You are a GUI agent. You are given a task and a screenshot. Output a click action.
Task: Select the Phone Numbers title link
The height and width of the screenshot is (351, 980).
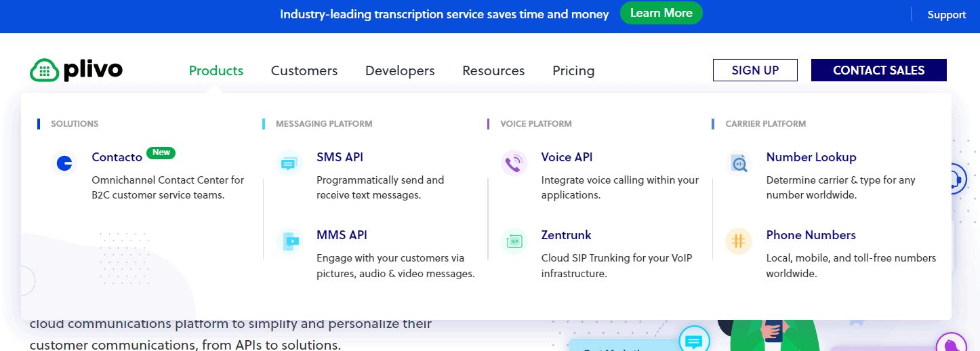coord(811,235)
